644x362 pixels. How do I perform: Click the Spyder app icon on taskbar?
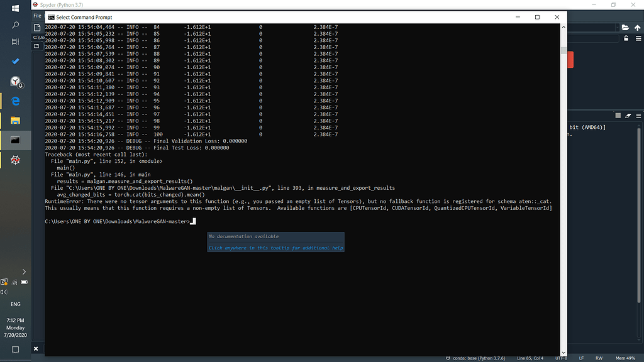(x=16, y=160)
